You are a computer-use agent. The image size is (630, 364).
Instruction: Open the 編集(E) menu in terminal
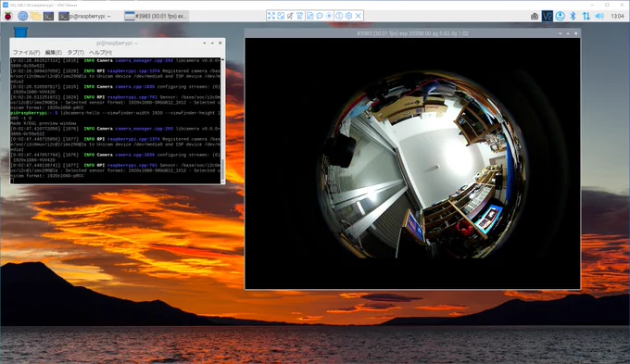54,52
